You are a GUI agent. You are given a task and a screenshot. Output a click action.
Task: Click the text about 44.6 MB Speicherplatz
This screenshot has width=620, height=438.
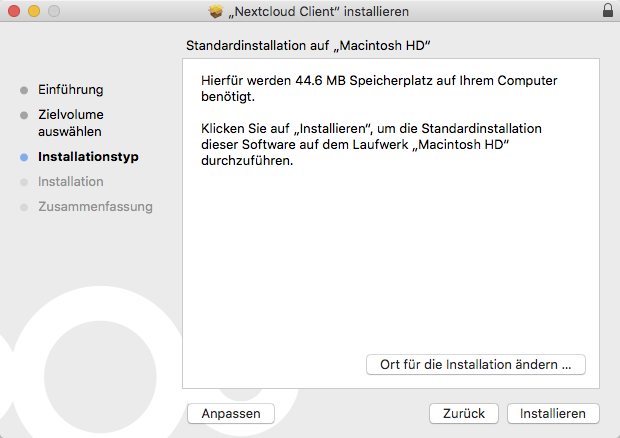click(379, 89)
